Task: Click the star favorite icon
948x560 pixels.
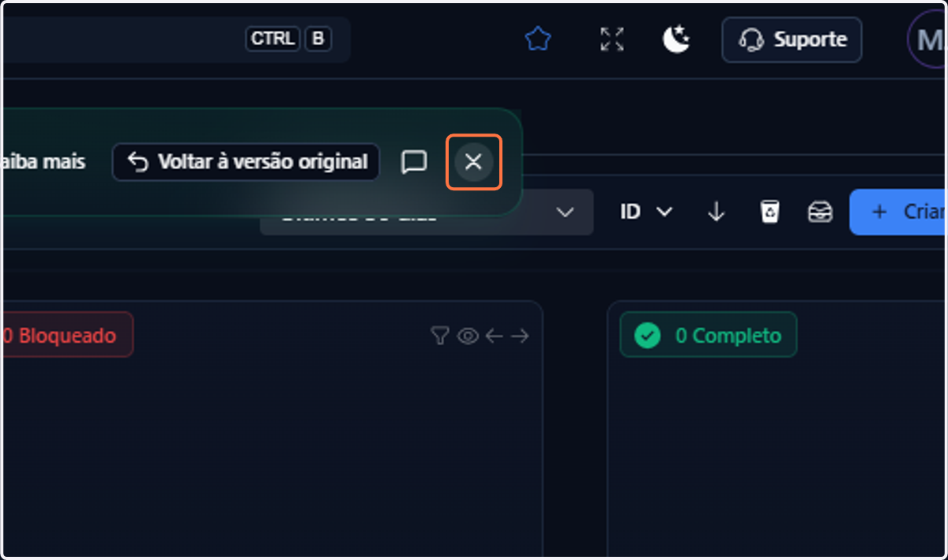Action: tap(538, 39)
